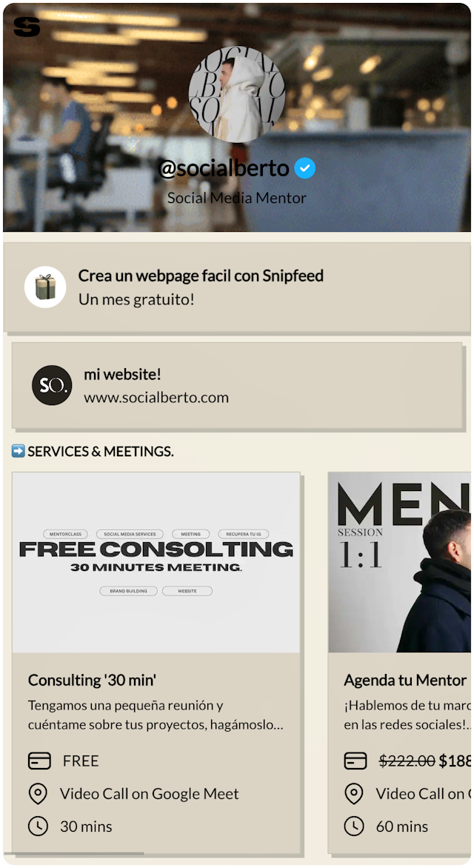The width and height of the screenshot is (474, 868).
Task: Click the clock icon beside 30 mins
Action: [x=38, y=827]
